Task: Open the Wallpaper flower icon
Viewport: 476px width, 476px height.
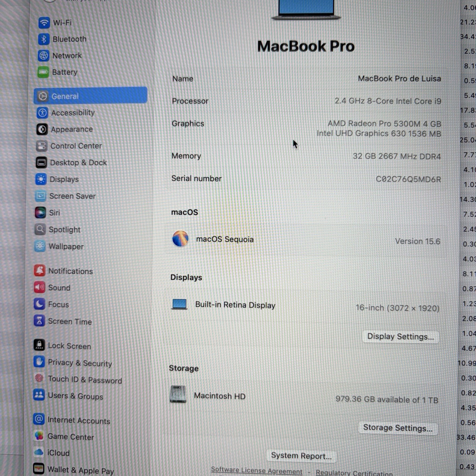Action: coord(40,246)
